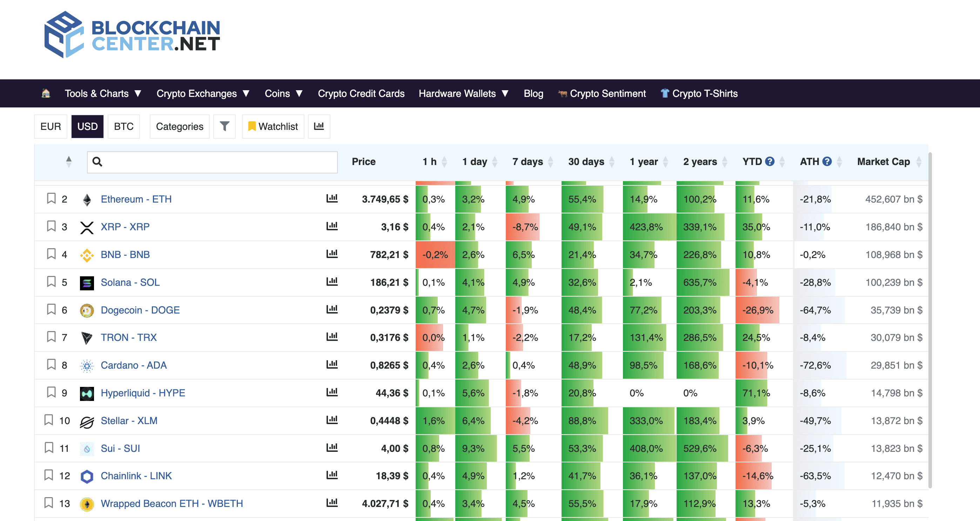Image resolution: width=980 pixels, height=521 pixels.
Task: Open chart icon for Wrapped Beacon ETH row
Action: pos(332,503)
